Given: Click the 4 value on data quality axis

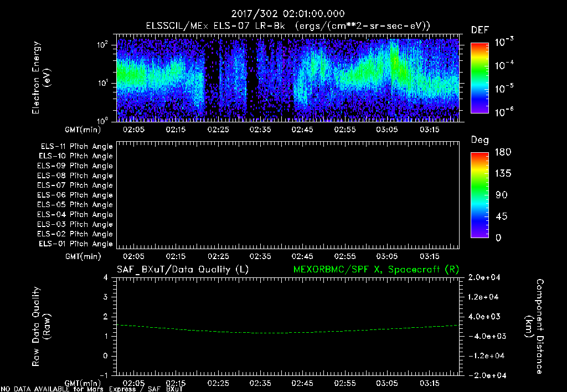Looking at the screenshot, I should tap(106, 278).
